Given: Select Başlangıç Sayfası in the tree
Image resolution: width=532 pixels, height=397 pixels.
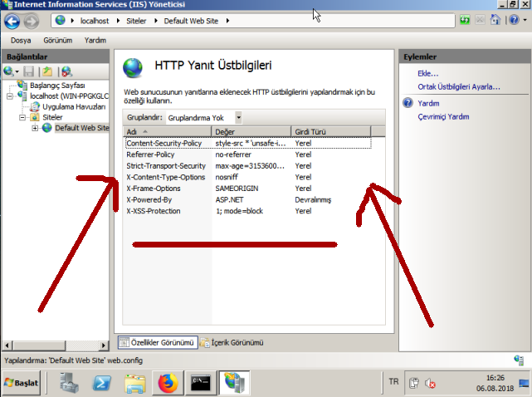Looking at the screenshot, I should 57,86.
